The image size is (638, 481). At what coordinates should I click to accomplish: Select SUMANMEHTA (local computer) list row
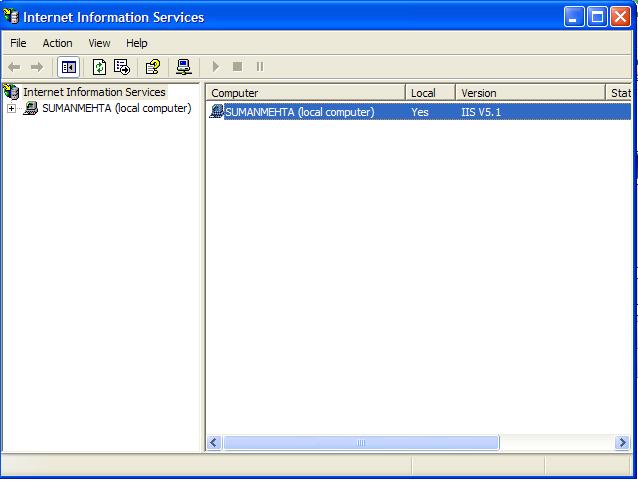[x=420, y=112]
